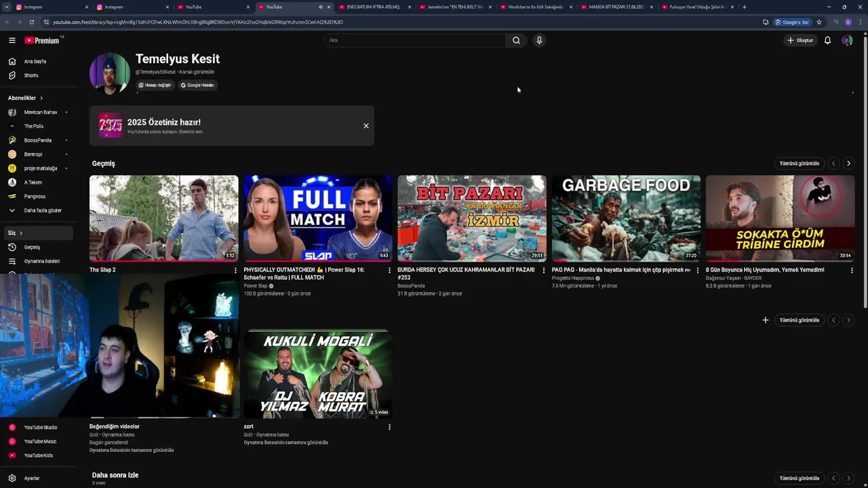Open options for BİT PAZARI #253 video
The image size is (868, 488).
click(x=543, y=270)
